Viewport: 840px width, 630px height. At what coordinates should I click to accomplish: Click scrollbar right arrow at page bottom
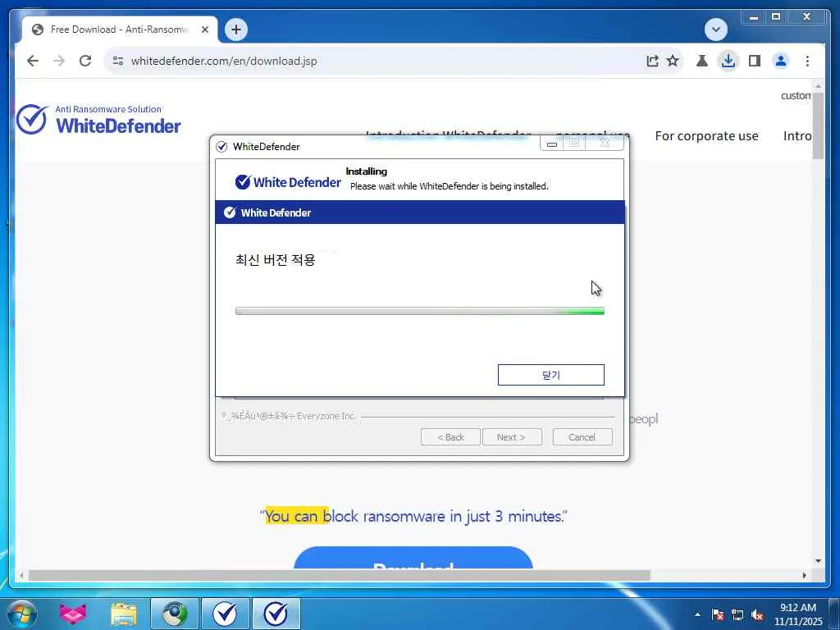805,575
